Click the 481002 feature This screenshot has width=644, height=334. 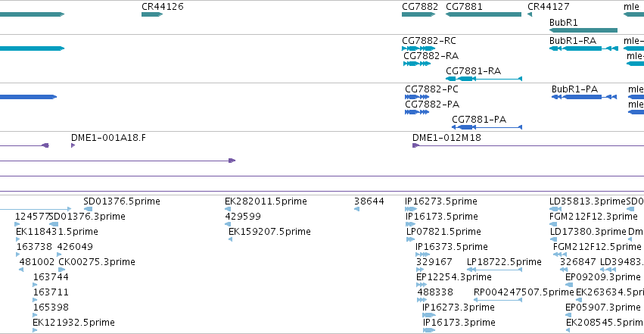click(x=21, y=270)
